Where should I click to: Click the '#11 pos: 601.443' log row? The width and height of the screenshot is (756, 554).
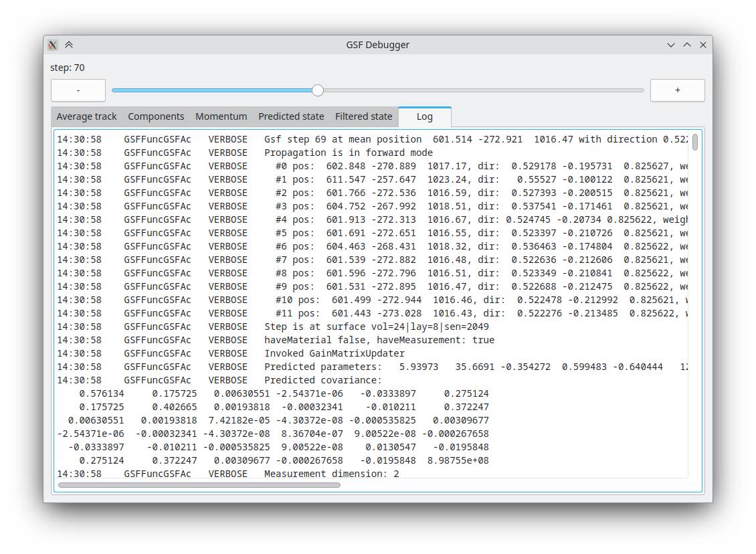click(372, 313)
